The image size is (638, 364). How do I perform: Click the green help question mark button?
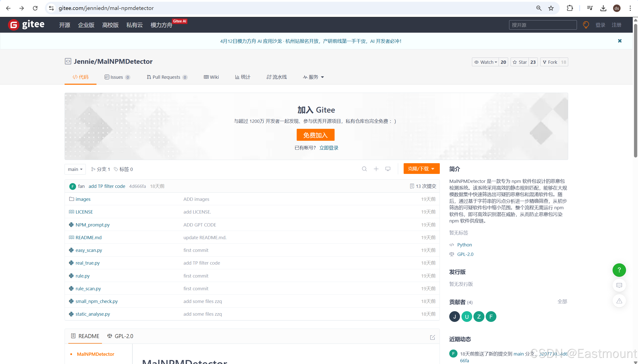619,270
